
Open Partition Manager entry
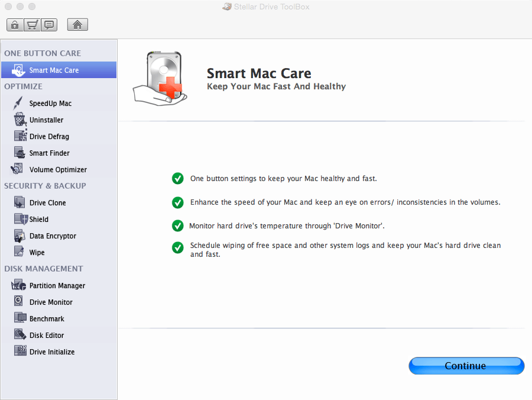[x=57, y=286]
